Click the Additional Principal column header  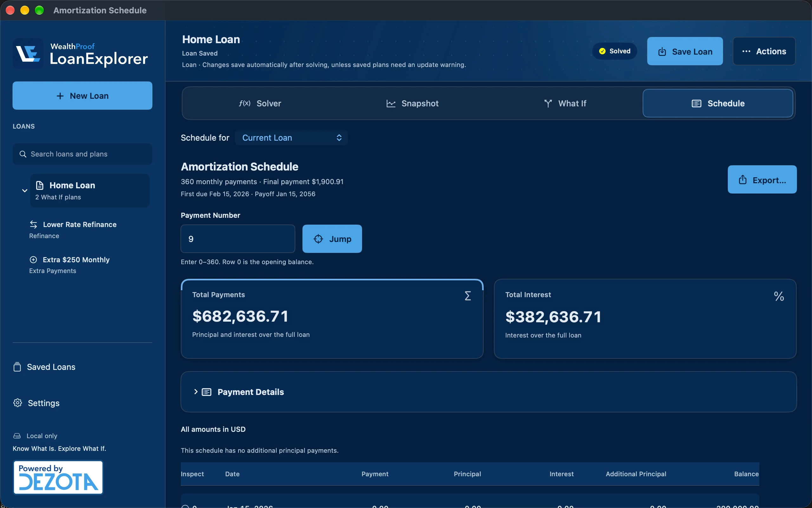(x=636, y=474)
